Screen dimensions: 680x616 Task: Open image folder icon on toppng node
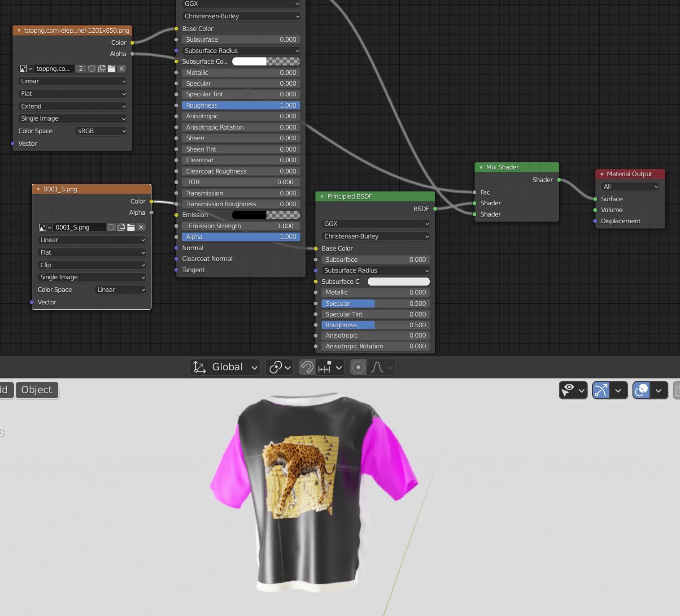point(112,69)
